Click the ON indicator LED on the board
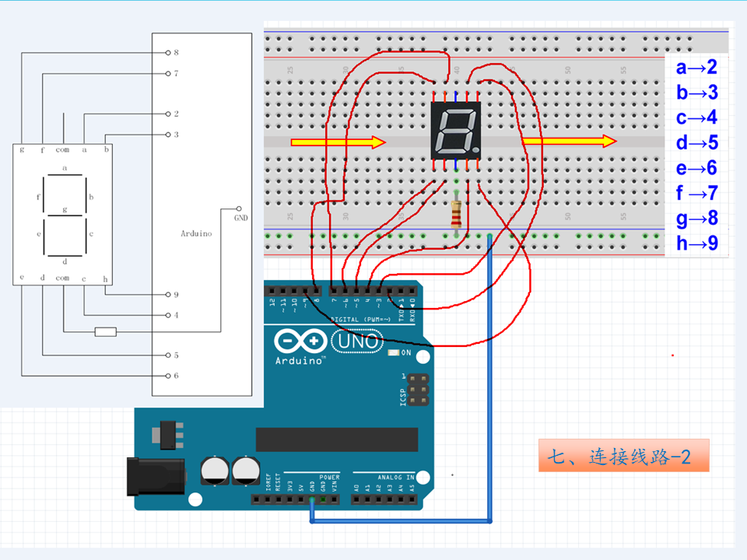This screenshot has width=747, height=560. tap(393, 353)
